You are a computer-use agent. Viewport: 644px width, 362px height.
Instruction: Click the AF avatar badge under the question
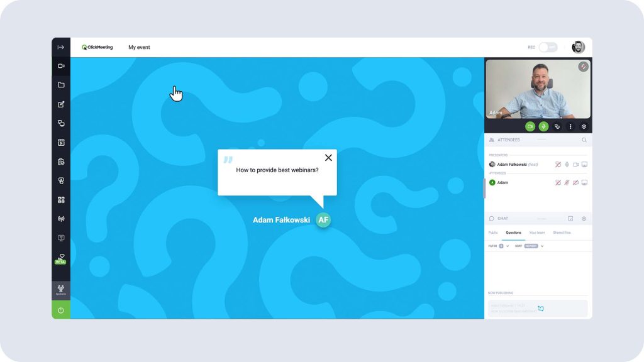pyautogui.click(x=323, y=220)
